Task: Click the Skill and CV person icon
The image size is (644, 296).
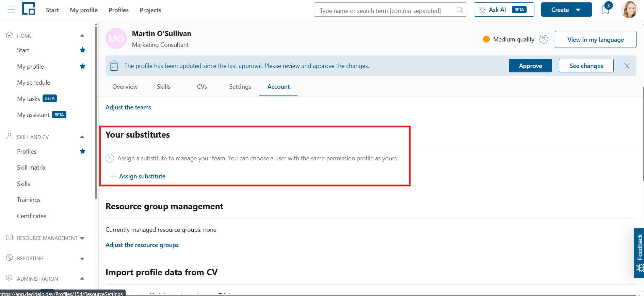Action: [x=10, y=136]
